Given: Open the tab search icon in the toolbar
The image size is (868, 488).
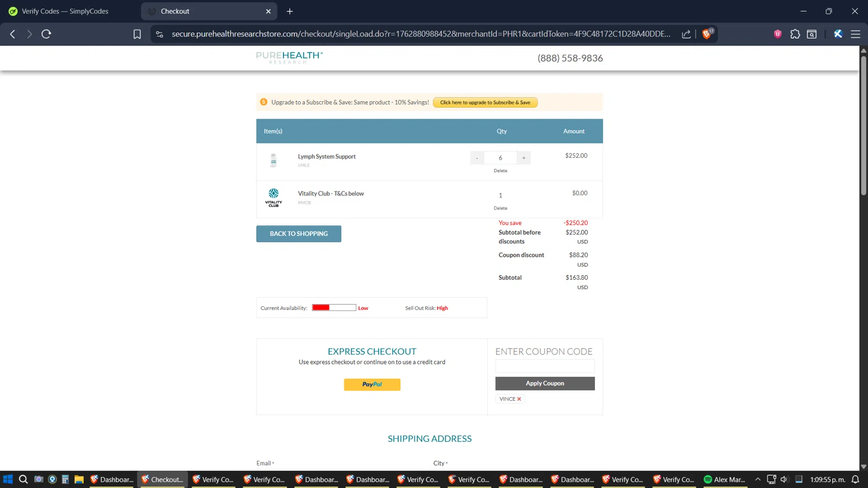Looking at the screenshot, I should (x=812, y=34).
